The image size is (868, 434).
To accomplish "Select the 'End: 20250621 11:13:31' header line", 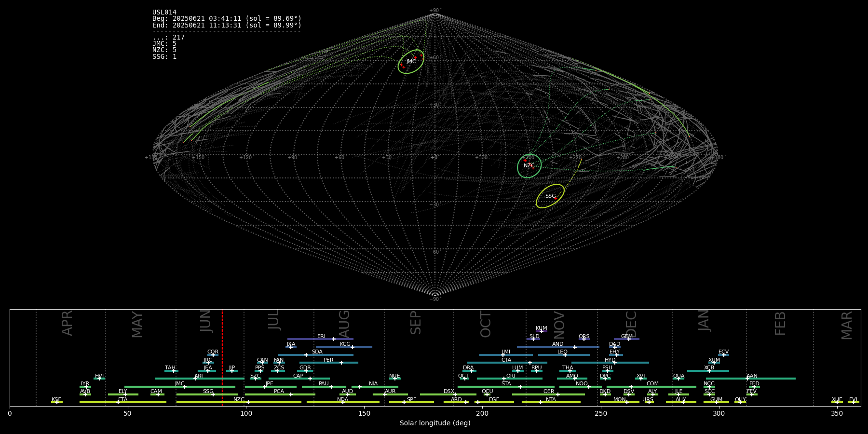I will pos(227,26).
